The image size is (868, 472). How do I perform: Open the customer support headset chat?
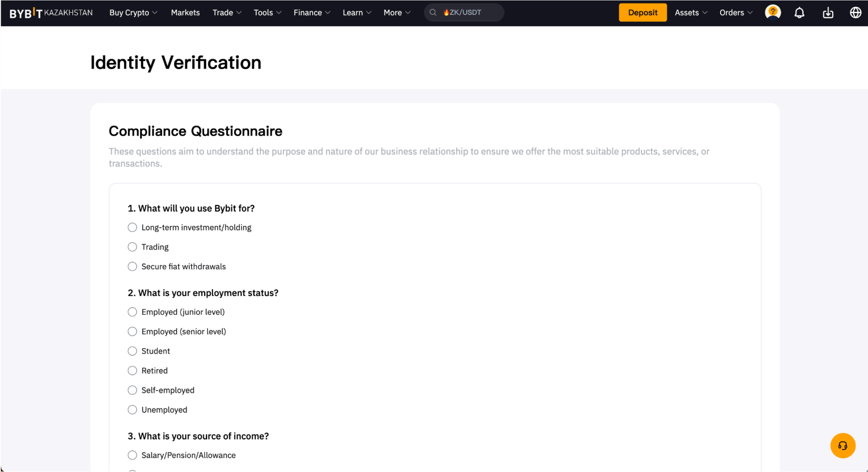click(842, 445)
